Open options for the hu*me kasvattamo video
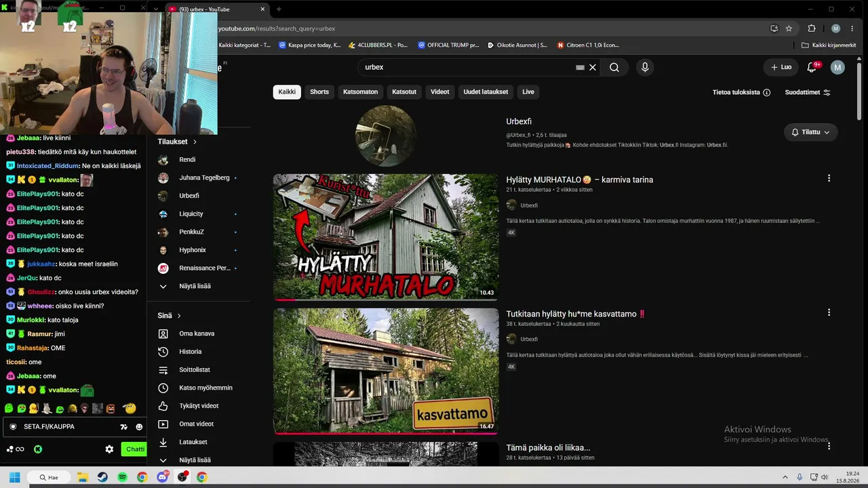Image resolution: width=868 pixels, height=488 pixels. pyautogui.click(x=829, y=312)
